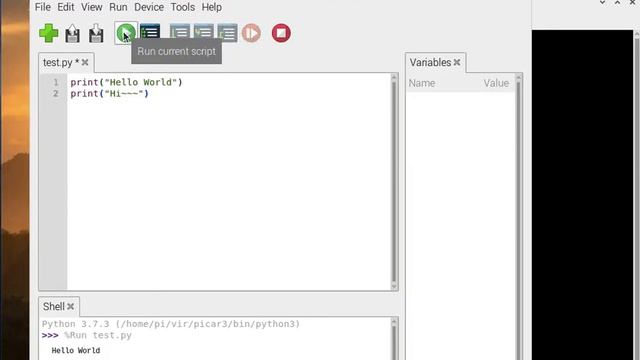Click the Shell vertical scrollbar

point(394,339)
